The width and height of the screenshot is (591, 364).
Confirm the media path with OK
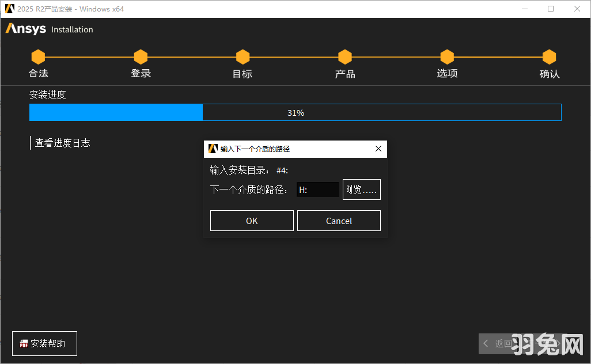click(252, 220)
